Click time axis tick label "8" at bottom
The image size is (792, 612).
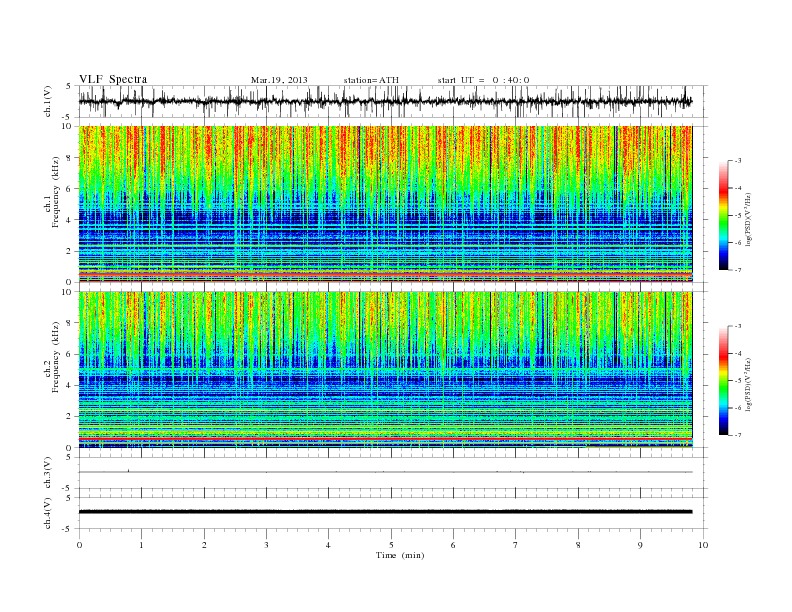click(578, 545)
